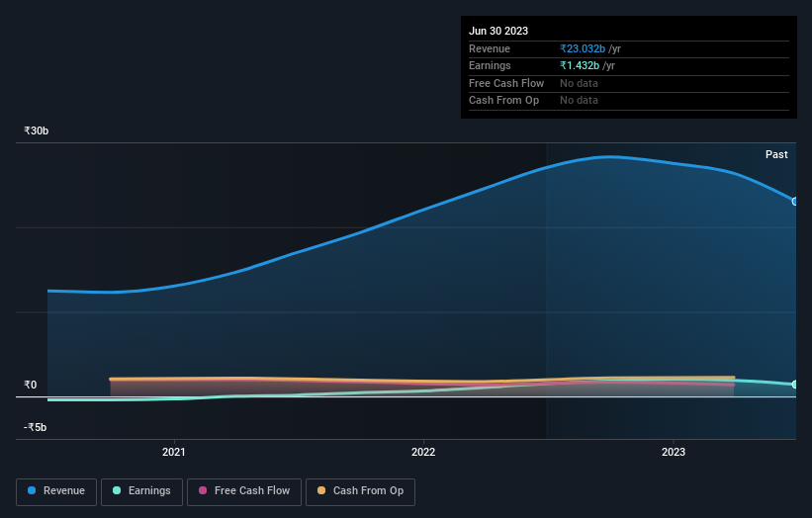Click the Earnings row label in tooltip
The width and height of the screenshot is (812, 518).
[490, 65]
